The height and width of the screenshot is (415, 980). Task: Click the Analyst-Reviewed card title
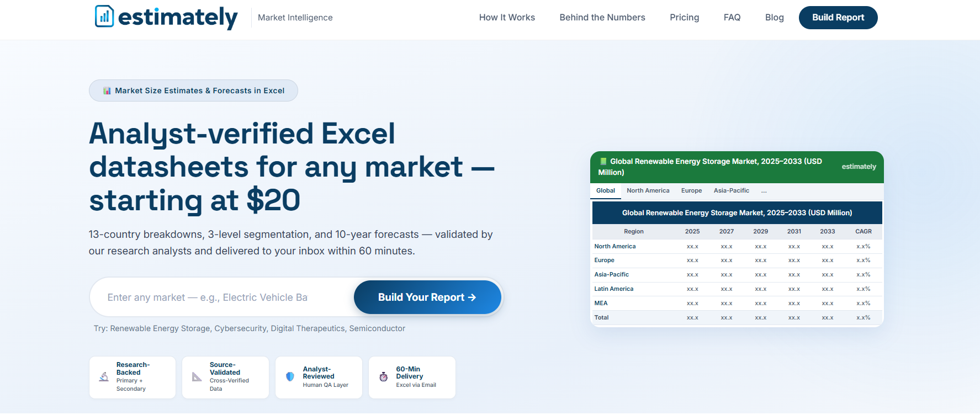[319, 373]
